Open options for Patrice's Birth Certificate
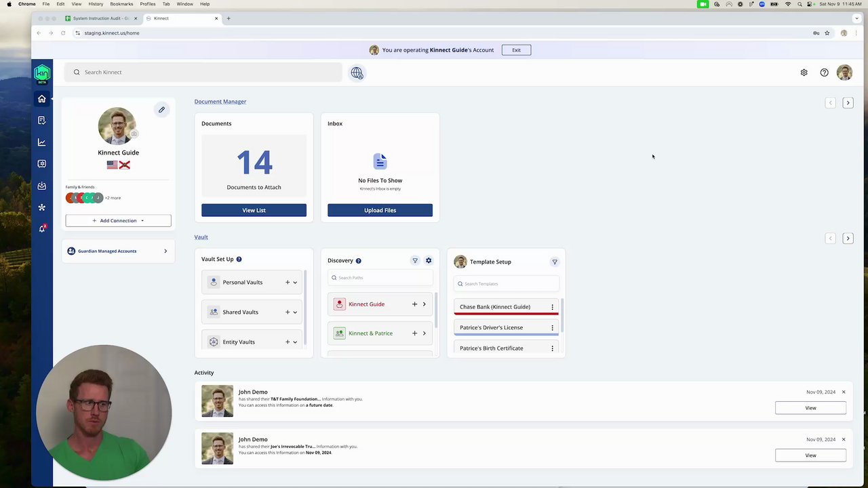The image size is (868, 488). coord(552,348)
